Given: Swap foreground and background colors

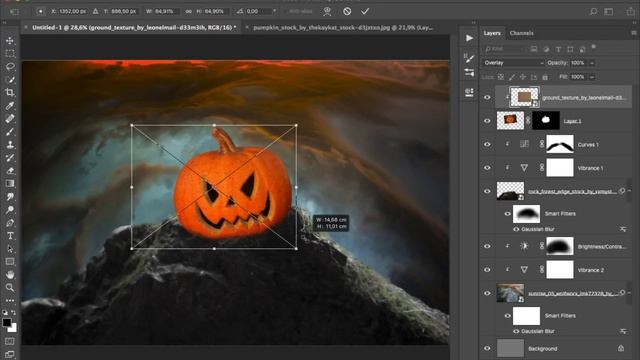Looking at the screenshot, I should (x=13, y=313).
